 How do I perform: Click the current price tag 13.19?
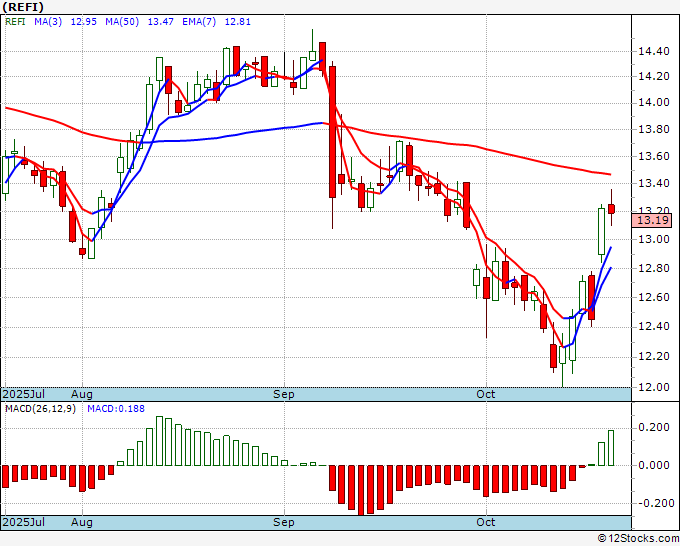652,220
